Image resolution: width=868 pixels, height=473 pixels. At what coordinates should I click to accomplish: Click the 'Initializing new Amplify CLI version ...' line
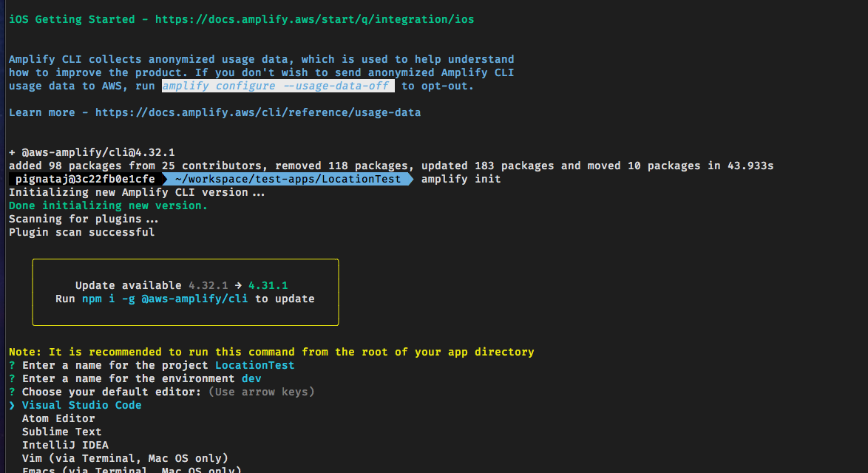point(137,192)
